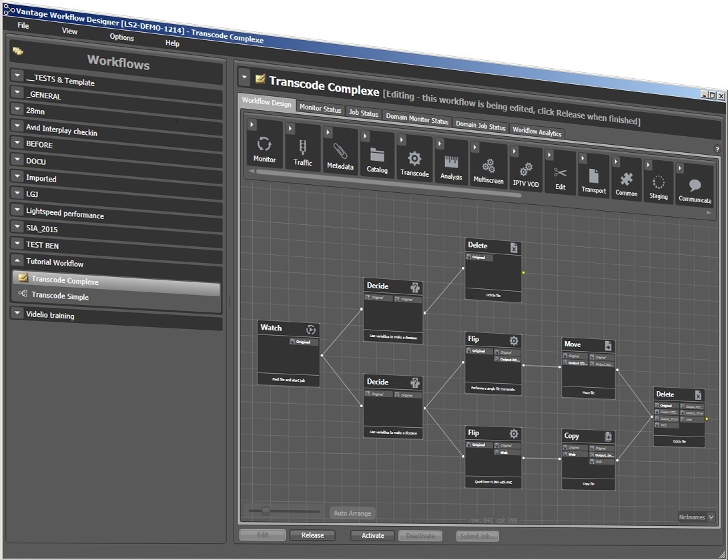This screenshot has height=560, width=728.
Task: Click the Copy node's file icon
Action: click(608, 437)
